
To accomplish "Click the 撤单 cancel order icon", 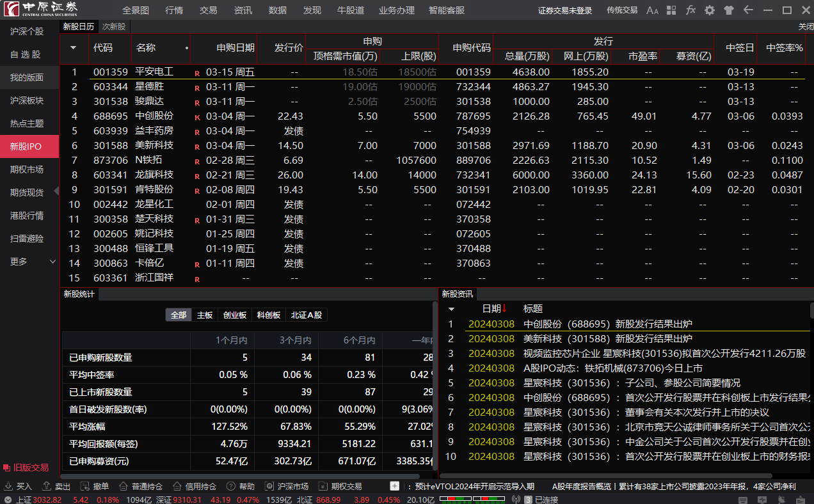I will pyautogui.click(x=85, y=486).
